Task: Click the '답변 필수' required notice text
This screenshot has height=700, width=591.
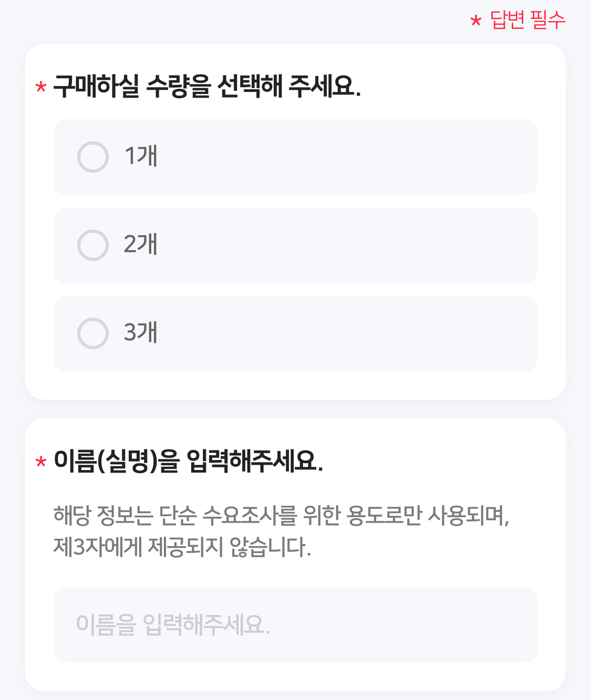Action: 527,20
